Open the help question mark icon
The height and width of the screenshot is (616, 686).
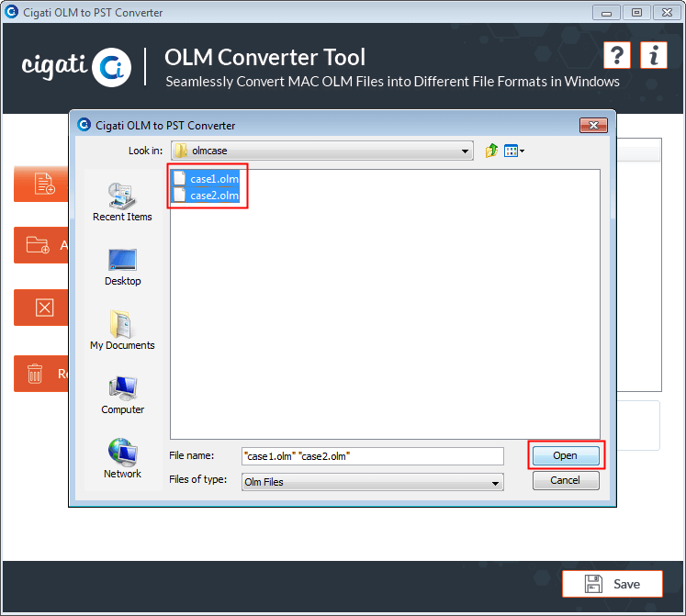point(617,56)
